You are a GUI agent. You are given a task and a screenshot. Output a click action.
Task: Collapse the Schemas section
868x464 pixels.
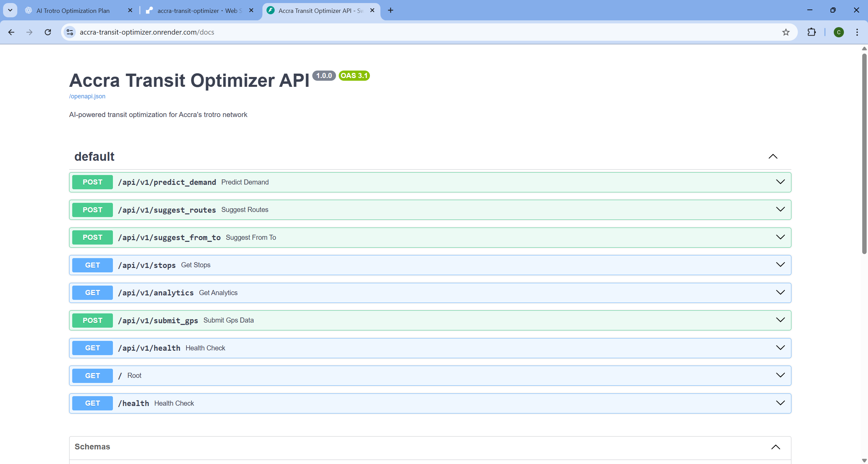pos(775,447)
